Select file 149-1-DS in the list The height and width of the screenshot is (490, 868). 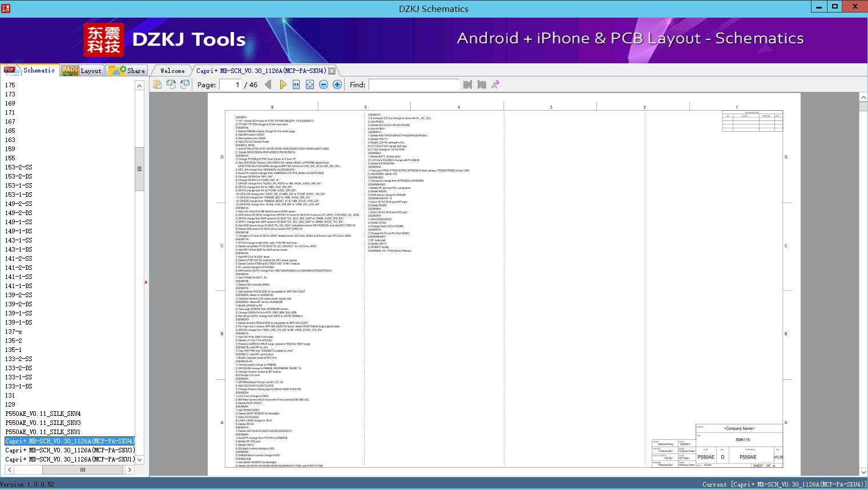[x=19, y=231]
